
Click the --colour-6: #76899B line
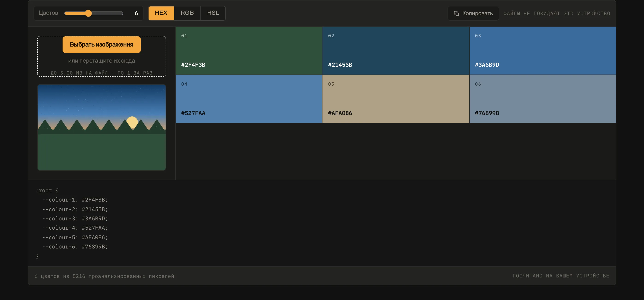point(75,246)
